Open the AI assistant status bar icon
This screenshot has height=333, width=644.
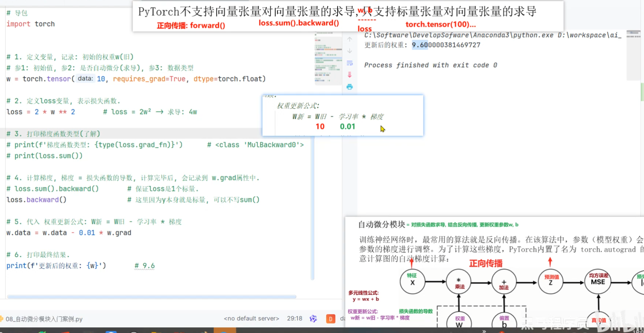click(313, 319)
